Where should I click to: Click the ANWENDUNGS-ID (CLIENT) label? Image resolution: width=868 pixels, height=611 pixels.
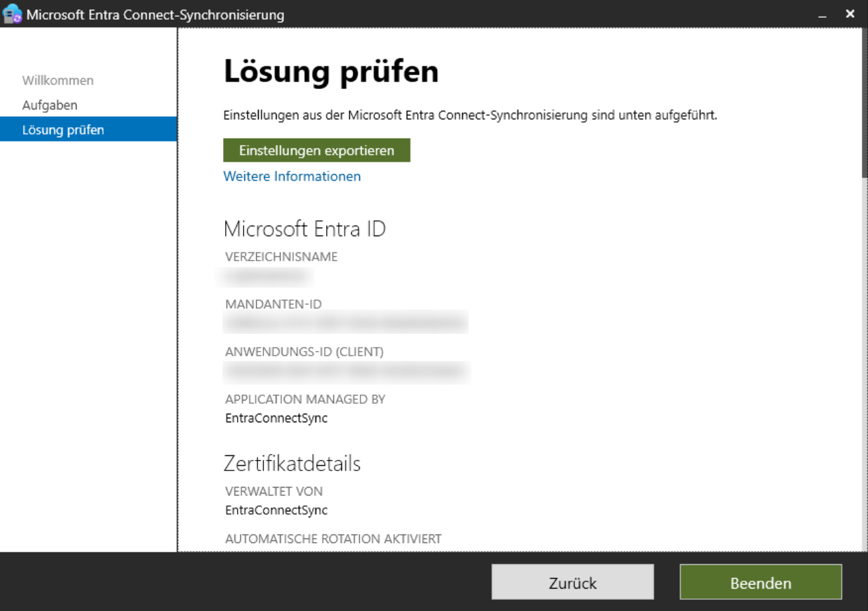coord(304,352)
